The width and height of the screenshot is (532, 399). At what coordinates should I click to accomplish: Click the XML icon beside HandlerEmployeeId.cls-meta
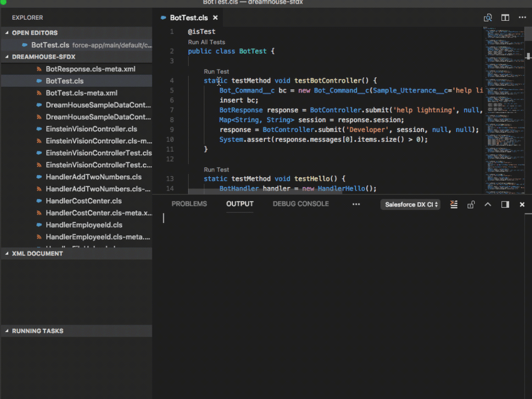(x=39, y=237)
